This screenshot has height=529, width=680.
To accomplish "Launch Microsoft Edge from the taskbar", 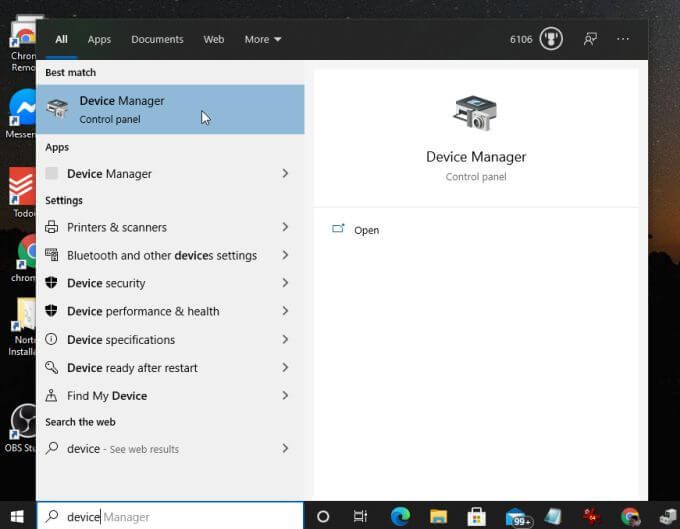I will coord(400,516).
